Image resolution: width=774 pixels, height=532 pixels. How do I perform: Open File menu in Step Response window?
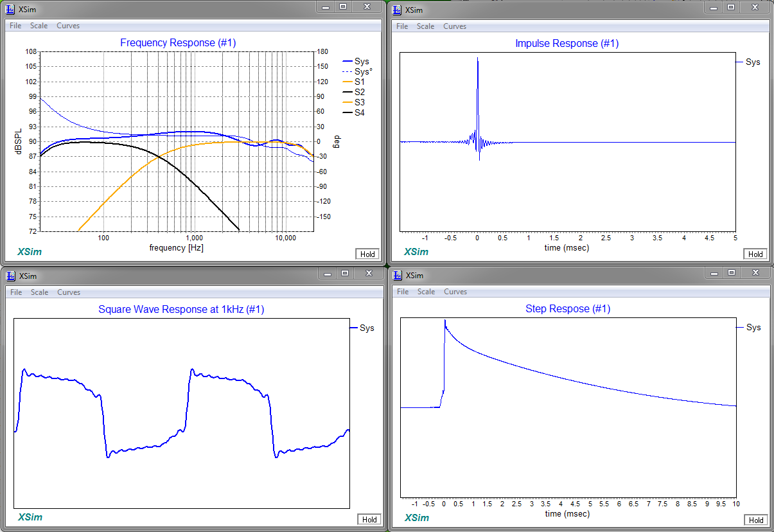coord(403,291)
